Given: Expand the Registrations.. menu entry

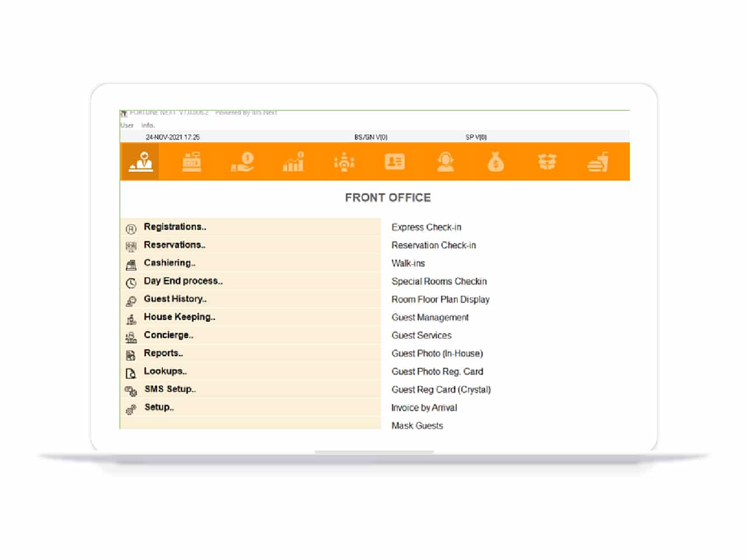Looking at the screenshot, I should point(175,227).
